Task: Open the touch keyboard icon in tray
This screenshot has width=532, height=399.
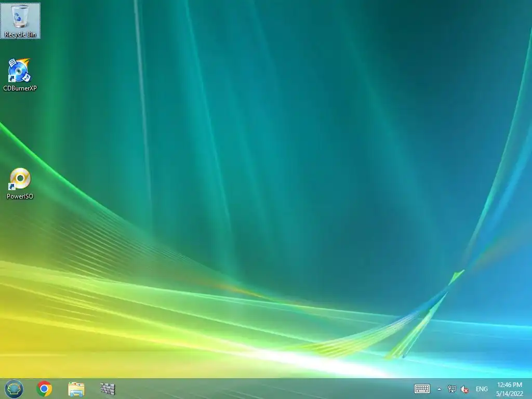Action: [422, 389]
